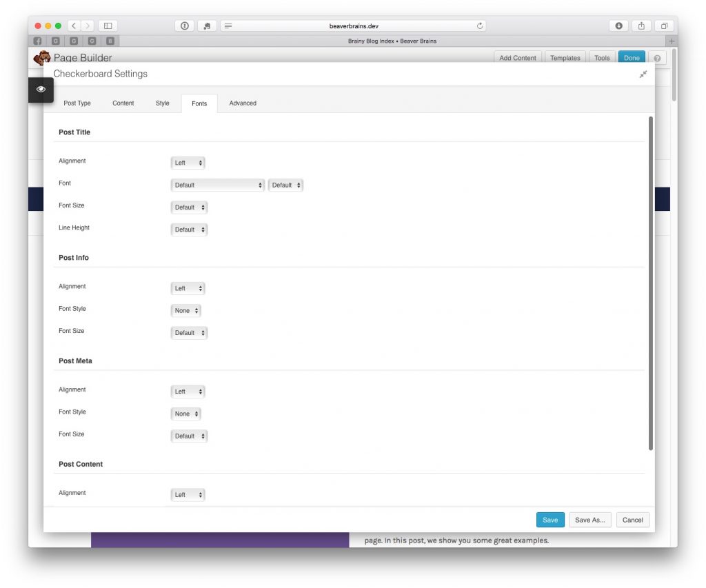
Task: Switch to the Advanced tab
Action: click(x=243, y=103)
